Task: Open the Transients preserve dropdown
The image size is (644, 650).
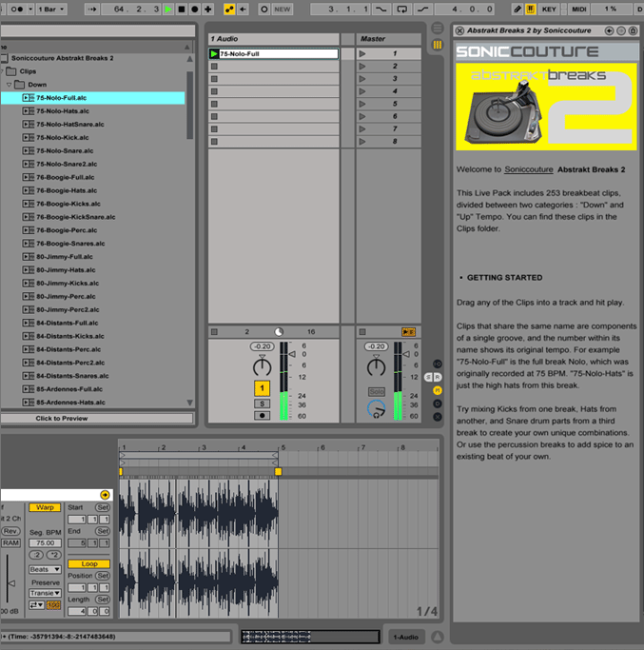Action: click(x=45, y=593)
